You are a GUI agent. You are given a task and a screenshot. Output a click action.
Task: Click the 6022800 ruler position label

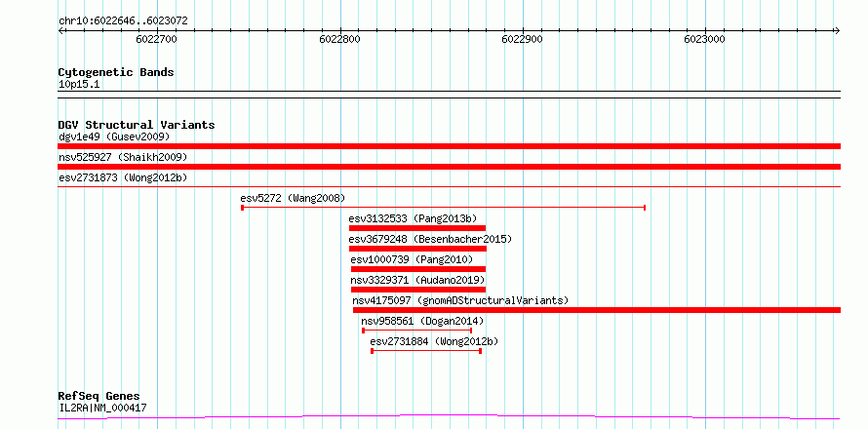pos(340,39)
